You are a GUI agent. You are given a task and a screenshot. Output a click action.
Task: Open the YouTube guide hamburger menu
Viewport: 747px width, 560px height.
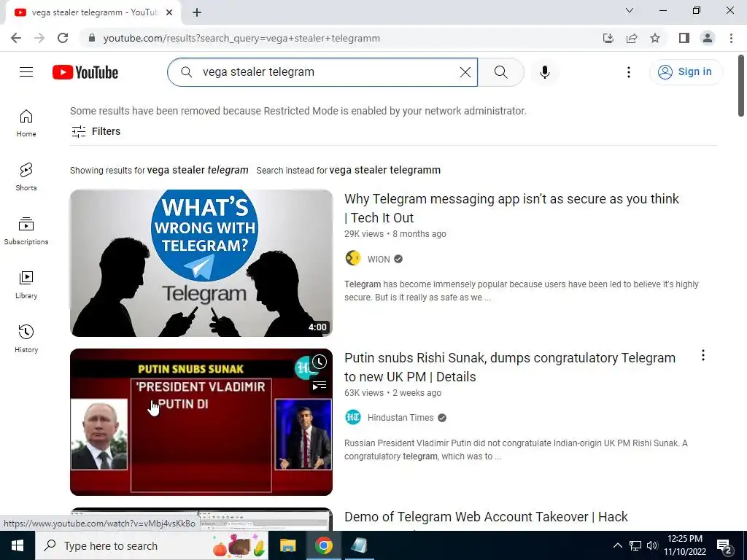[26, 72]
